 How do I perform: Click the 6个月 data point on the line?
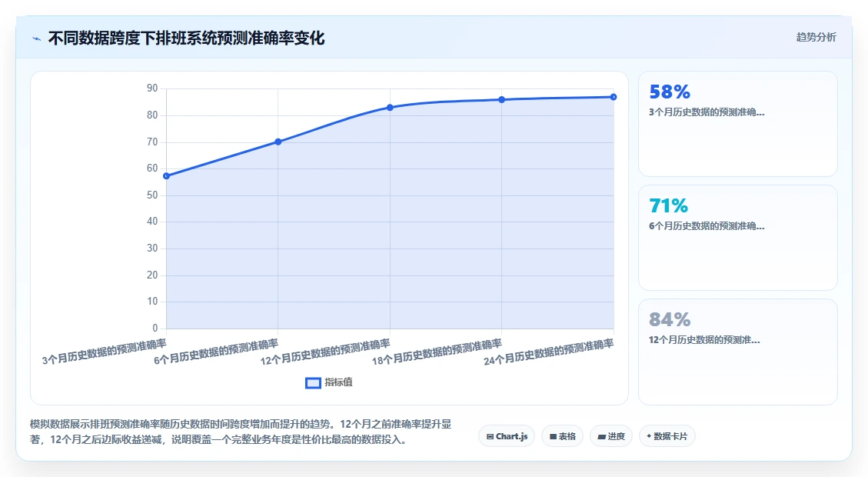[x=278, y=142]
